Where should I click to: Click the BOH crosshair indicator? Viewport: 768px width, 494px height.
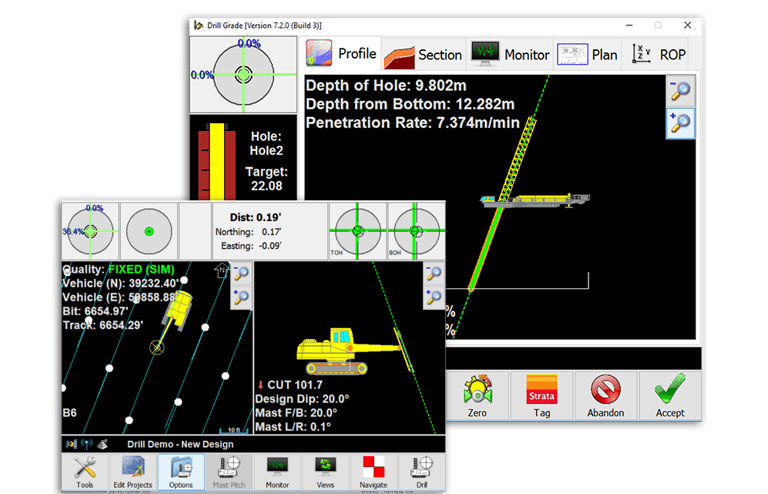416,231
